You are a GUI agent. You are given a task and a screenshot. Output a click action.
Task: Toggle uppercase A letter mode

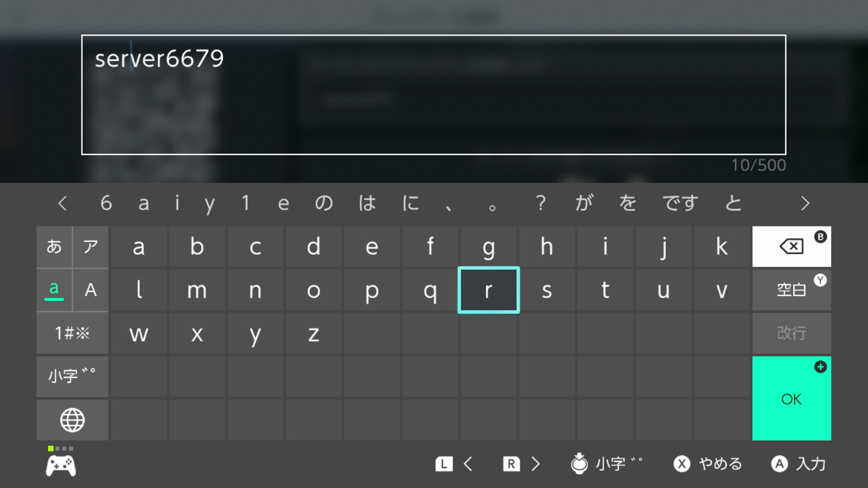point(90,290)
